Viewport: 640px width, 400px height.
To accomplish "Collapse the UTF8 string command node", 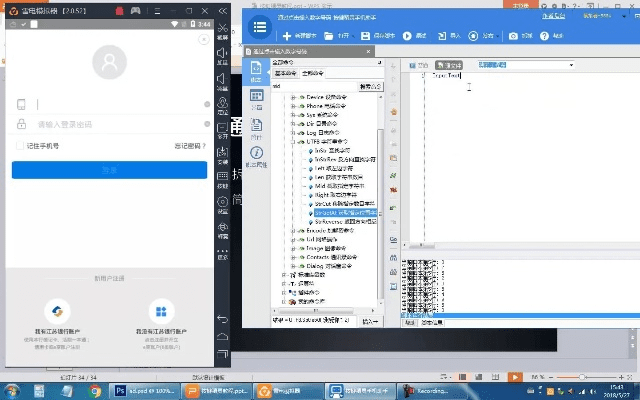I will [292, 142].
